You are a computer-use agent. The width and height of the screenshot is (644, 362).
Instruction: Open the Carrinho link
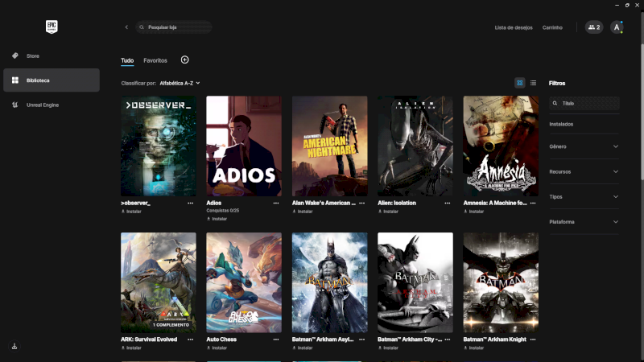coord(552,27)
